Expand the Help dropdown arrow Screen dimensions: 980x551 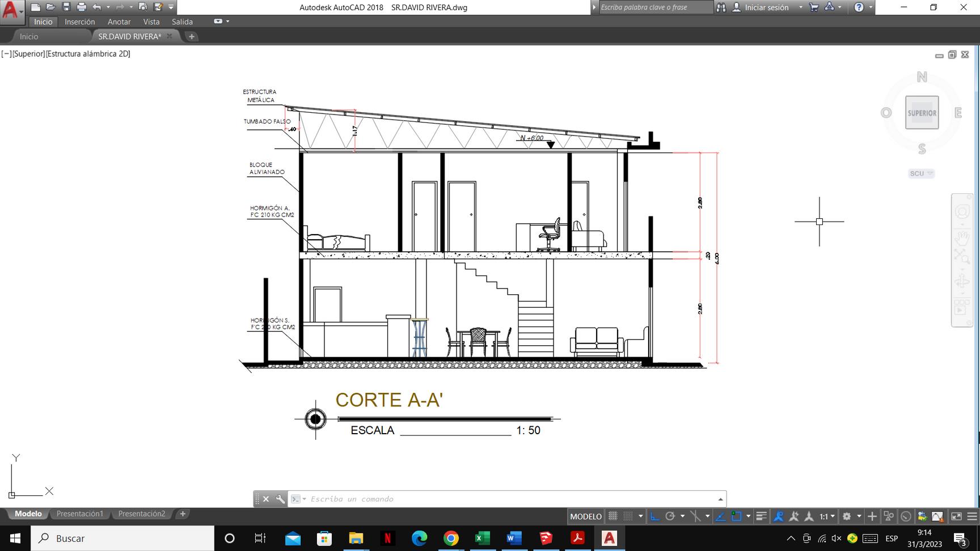point(871,7)
